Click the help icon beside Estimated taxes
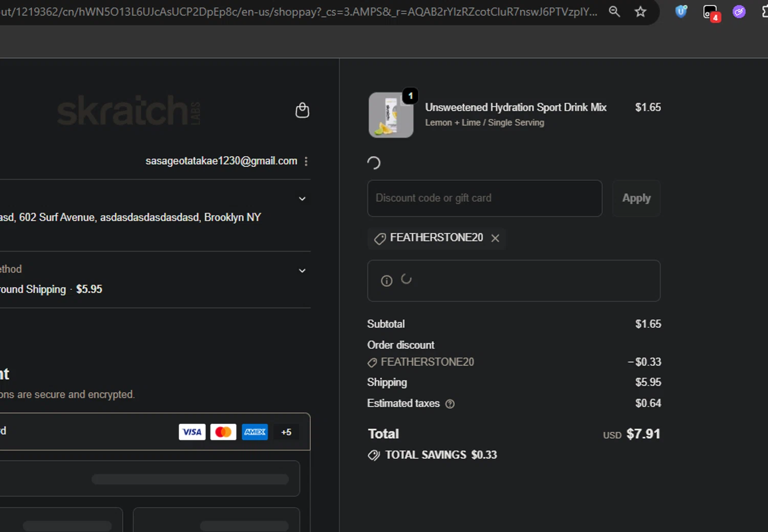Image resolution: width=768 pixels, height=532 pixels. coord(450,404)
